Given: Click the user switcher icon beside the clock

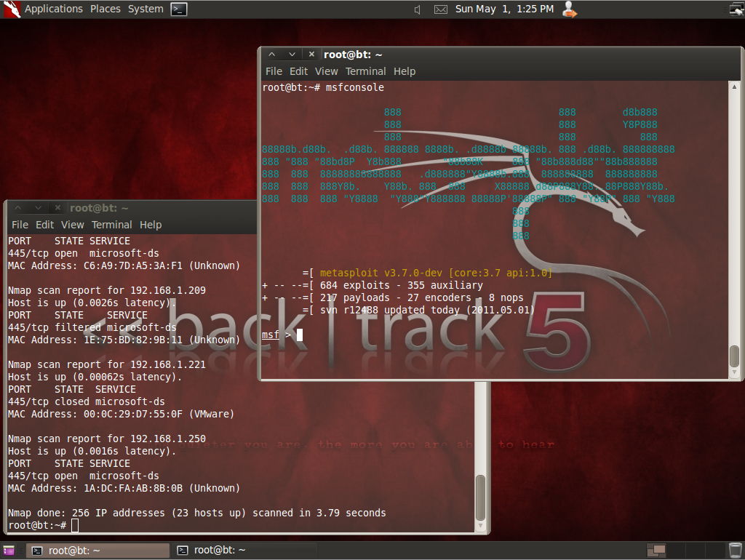Looking at the screenshot, I should point(568,9).
